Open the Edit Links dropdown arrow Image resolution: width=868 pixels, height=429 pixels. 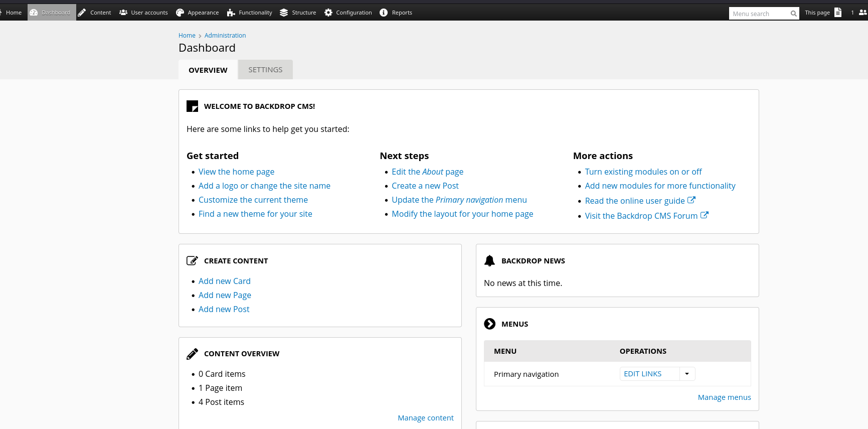coord(687,374)
